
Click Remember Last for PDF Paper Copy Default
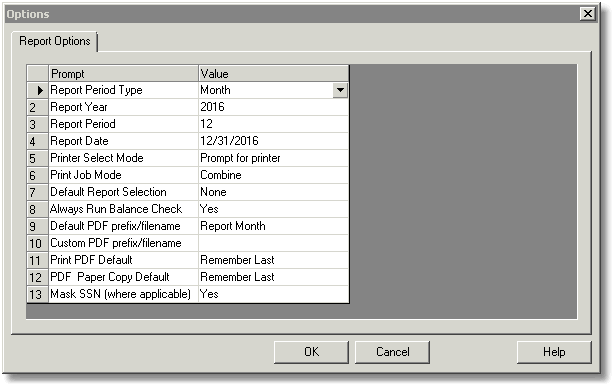(273, 277)
